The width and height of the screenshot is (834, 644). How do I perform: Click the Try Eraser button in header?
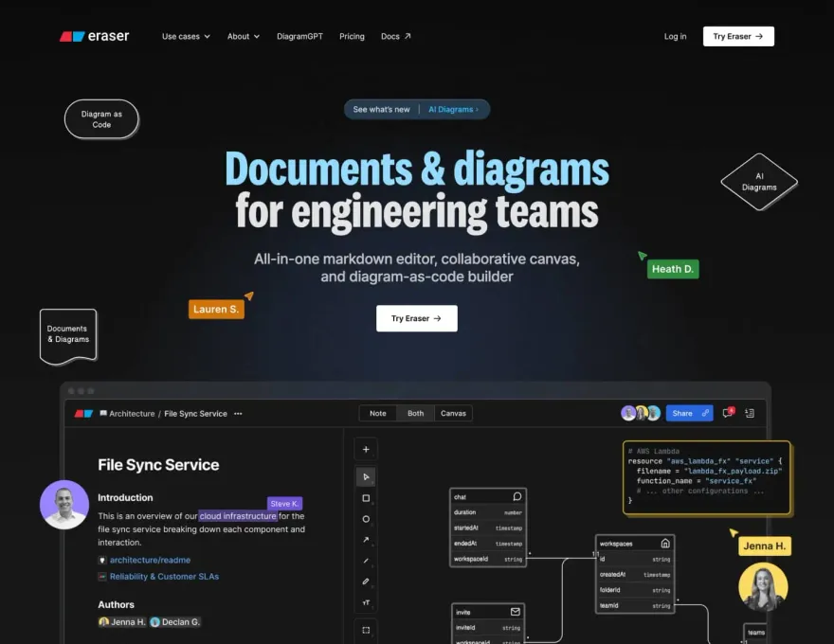click(738, 36)
